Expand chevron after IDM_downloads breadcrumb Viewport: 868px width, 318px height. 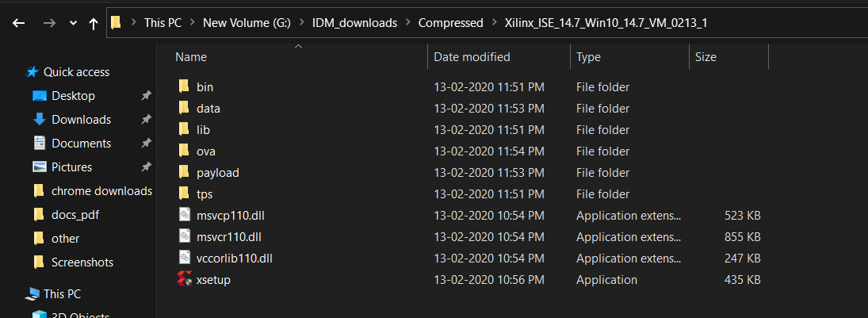pos(407,23)
